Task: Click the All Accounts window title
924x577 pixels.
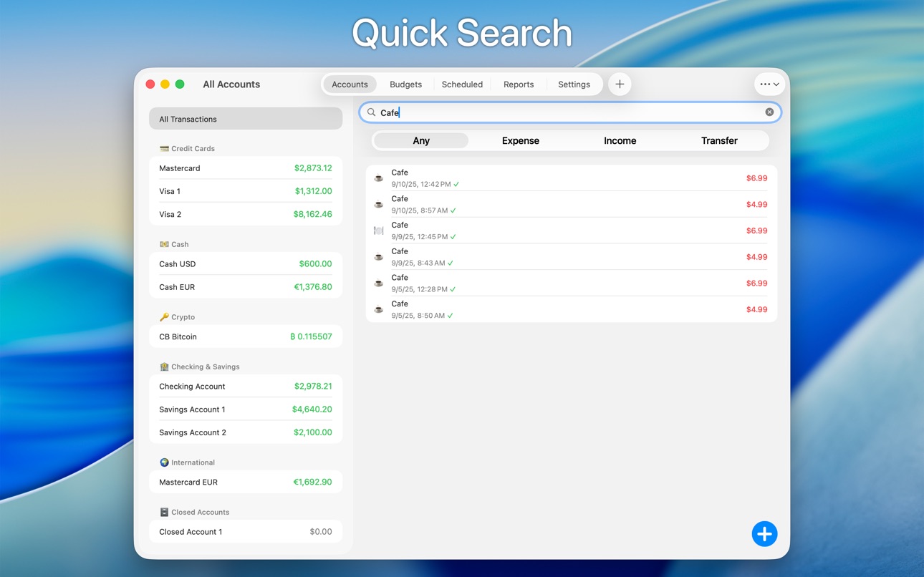Action: (x=231, y=84)
